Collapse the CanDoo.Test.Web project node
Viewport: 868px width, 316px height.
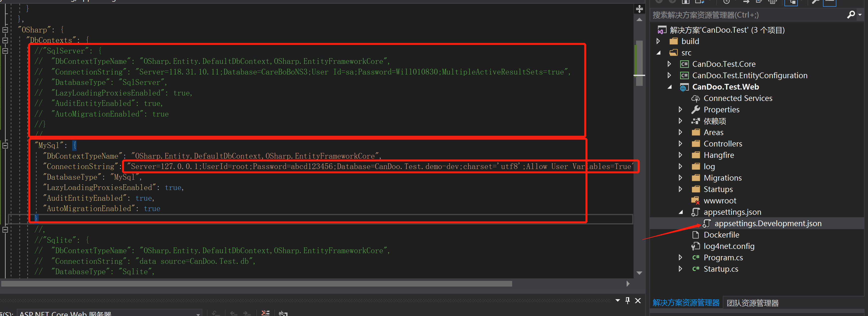pos(669,87)
